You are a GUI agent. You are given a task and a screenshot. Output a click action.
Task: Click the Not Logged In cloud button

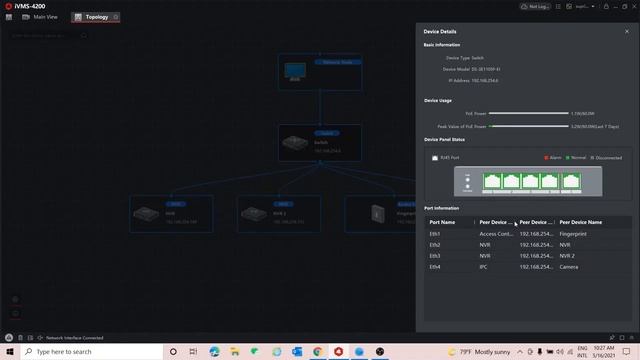[x=535, y=7]
